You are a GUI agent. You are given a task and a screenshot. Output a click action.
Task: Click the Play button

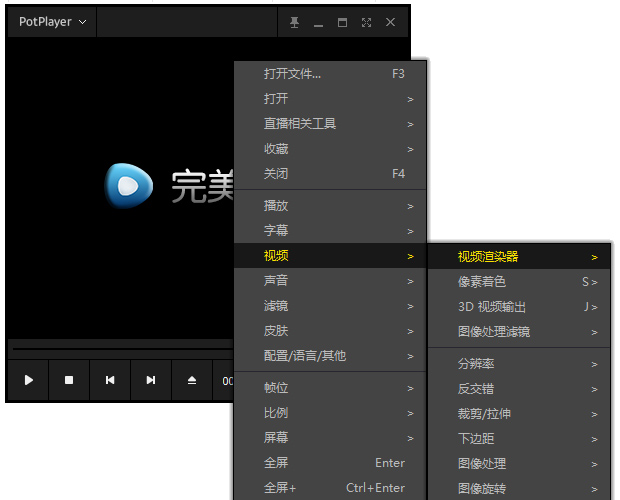point(28,380)
